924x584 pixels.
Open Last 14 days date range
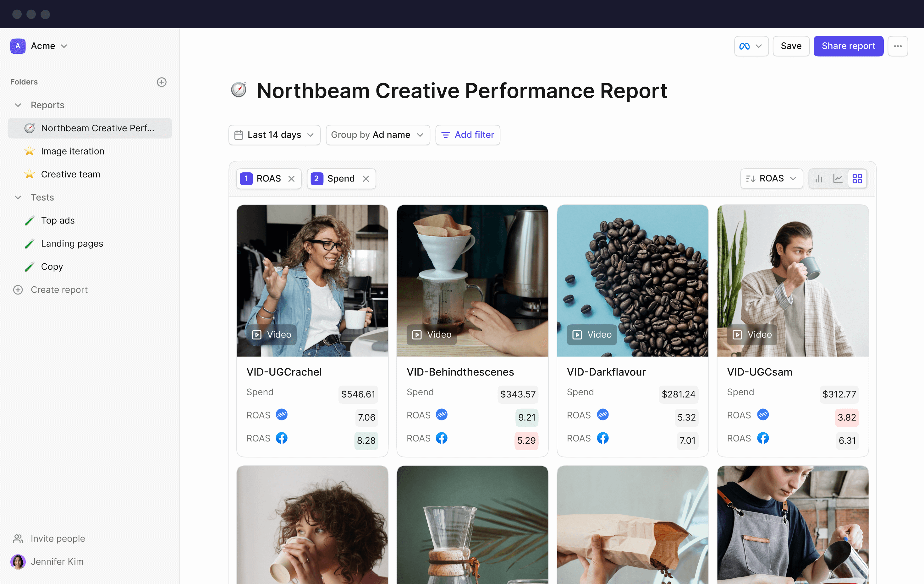click(274, 135)
